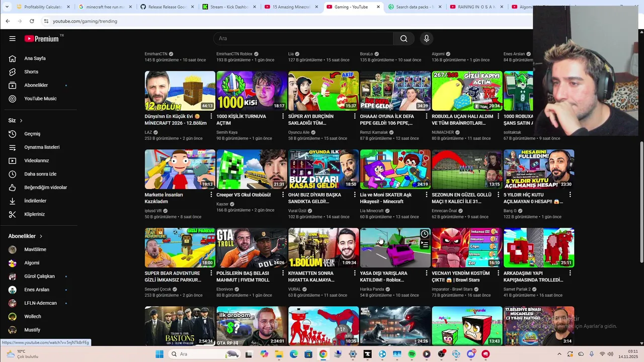Screen dimensions: 644x362
Task: Open options menu for VECNAYI YENDİM video
Action: coord(498,274)
